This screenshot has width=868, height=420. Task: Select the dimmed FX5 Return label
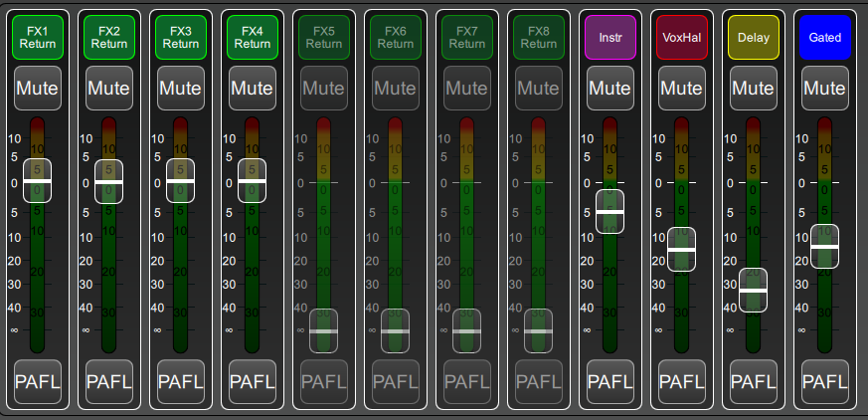(x=323, y=38)
